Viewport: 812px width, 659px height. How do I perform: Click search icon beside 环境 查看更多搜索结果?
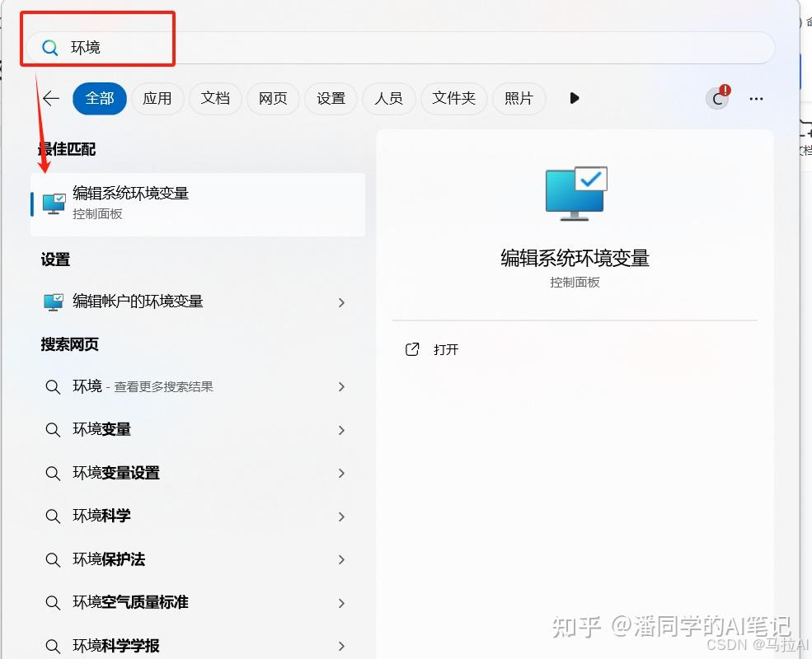(53, 387)
